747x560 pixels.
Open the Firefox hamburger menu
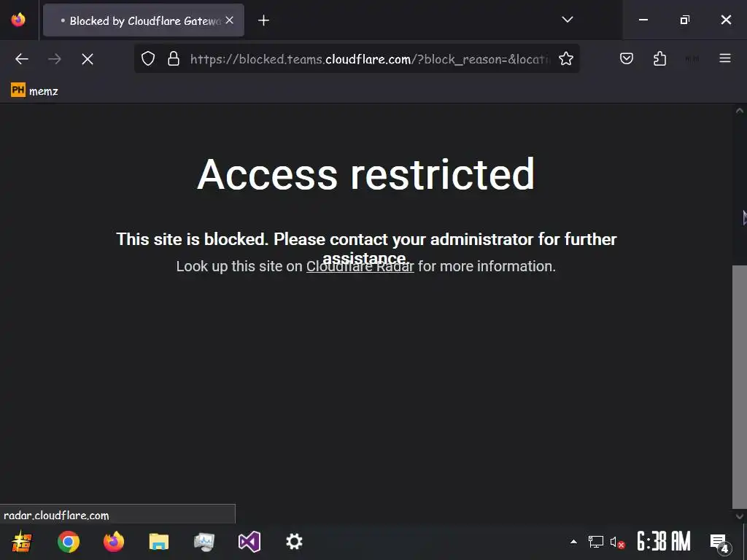coord(725,58)
